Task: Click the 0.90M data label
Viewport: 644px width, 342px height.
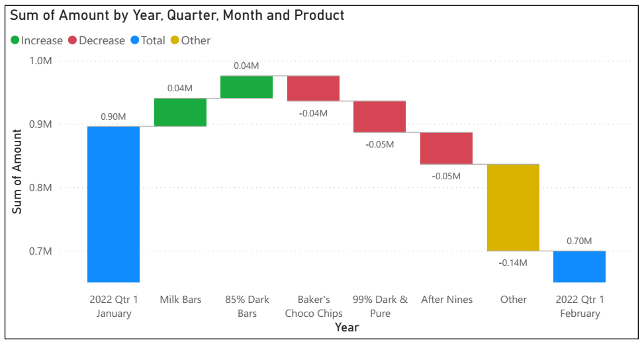Action: click(x=113, y=116)
